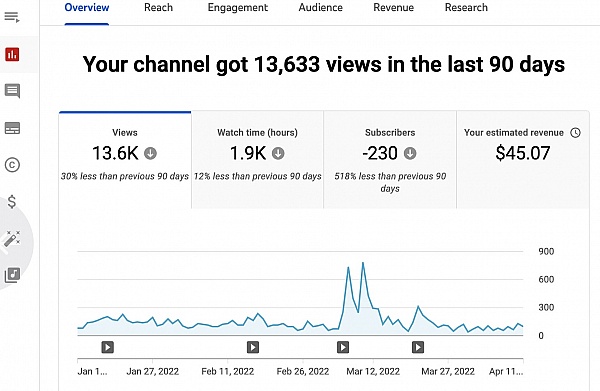The height and width of the screenshot is (391, 600).
Task: Click the channel views summary headline
Action: (324, 64)
